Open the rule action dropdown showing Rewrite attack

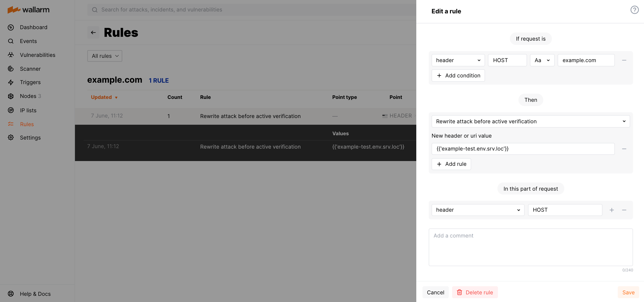click(530, 121)
